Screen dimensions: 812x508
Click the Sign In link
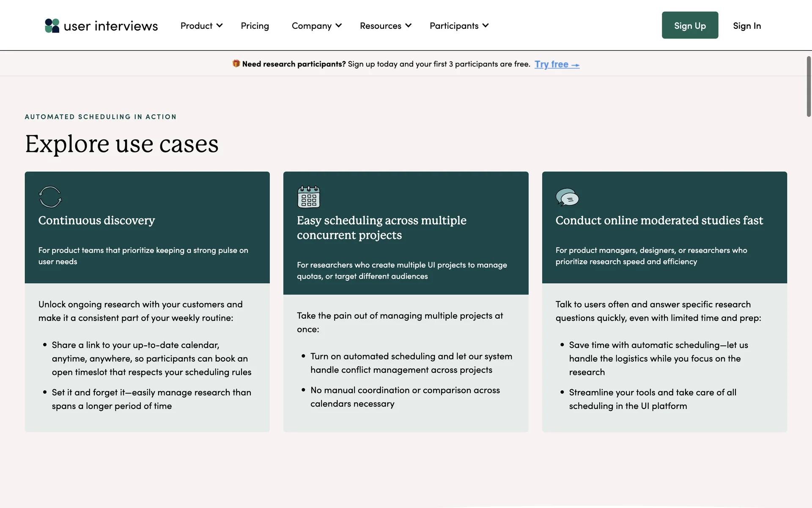click(747, 26)
